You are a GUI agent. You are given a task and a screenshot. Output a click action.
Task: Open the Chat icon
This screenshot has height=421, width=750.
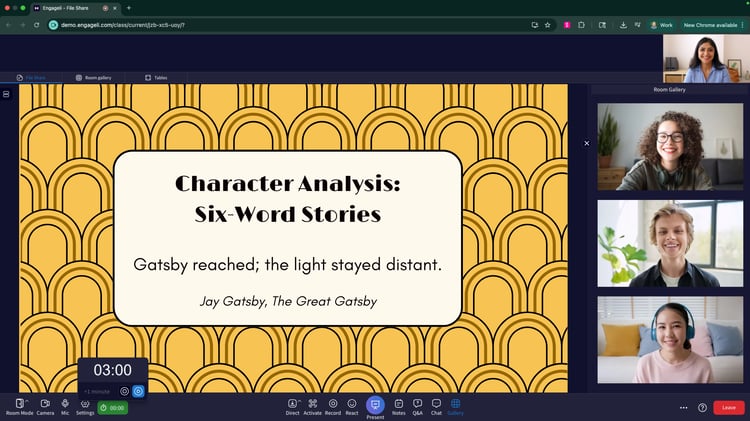436,403
